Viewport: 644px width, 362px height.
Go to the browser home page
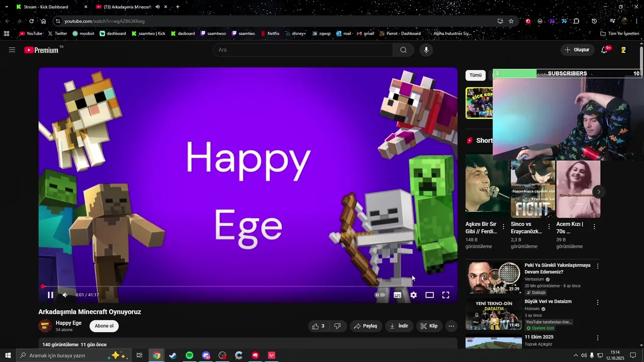click(x=43, y=21)
